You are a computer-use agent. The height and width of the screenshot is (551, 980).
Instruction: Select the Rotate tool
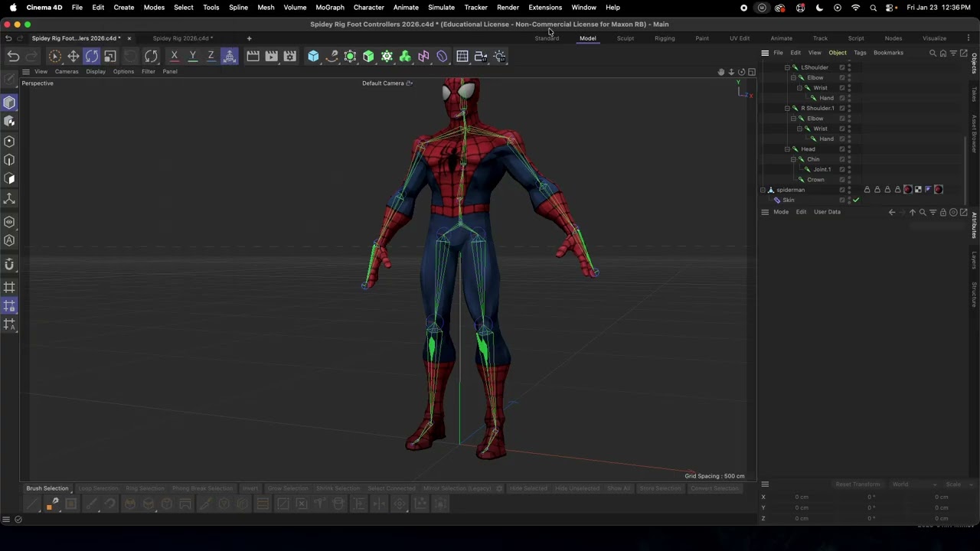point(92,56)
